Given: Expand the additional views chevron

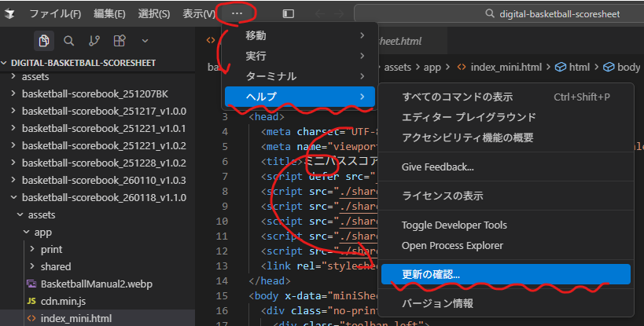Looking at the screenshot, I should pos(145,41).
